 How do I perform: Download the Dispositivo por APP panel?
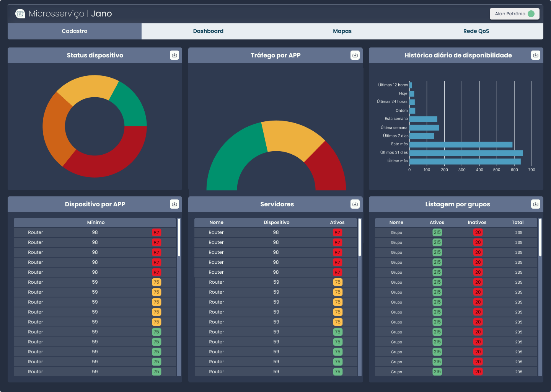pyautogui.click(x=174, y=204)
